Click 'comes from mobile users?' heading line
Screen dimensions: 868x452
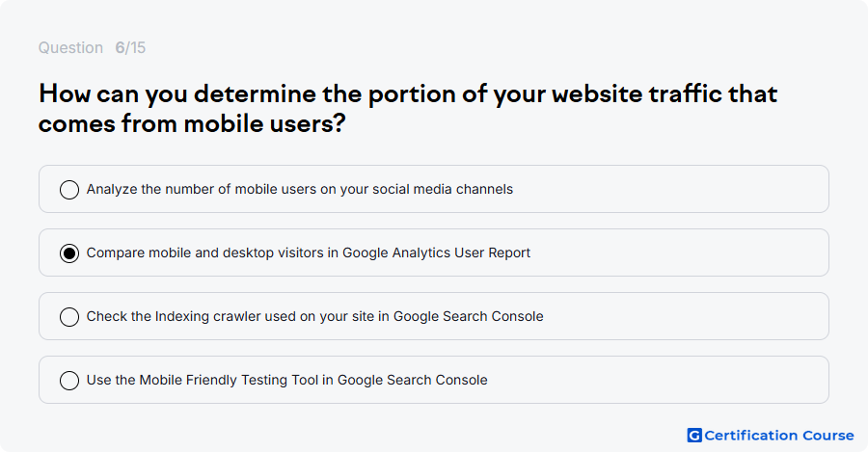(x=192, y=122)
